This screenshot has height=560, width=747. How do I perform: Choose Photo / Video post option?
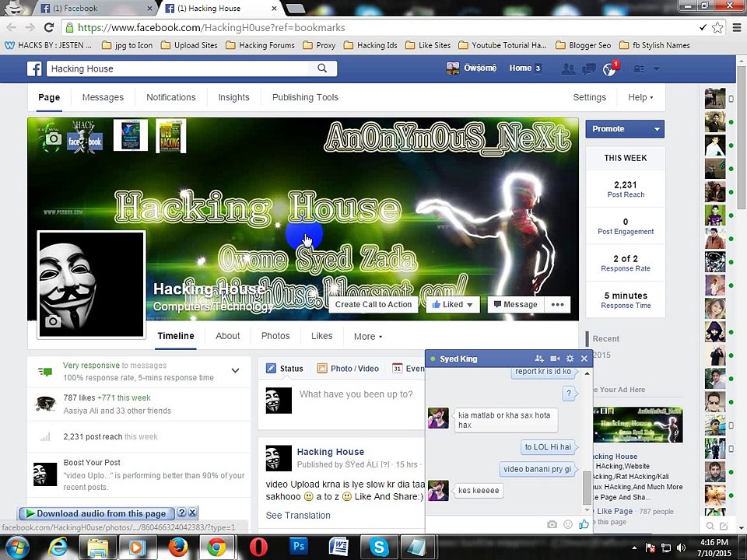(349, 369)
